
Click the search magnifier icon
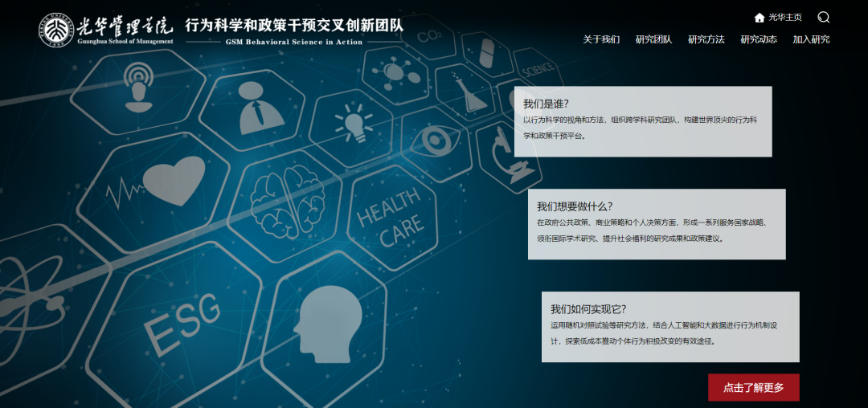coord(823,17)
